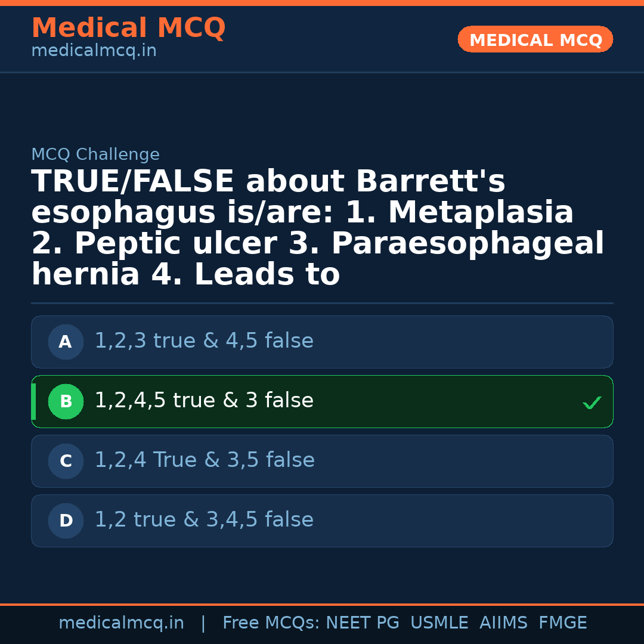Image resolution: width=644 pixels, height=644 pixels.
Task: Open the Medical MCQ title logo
Action: 128,28
